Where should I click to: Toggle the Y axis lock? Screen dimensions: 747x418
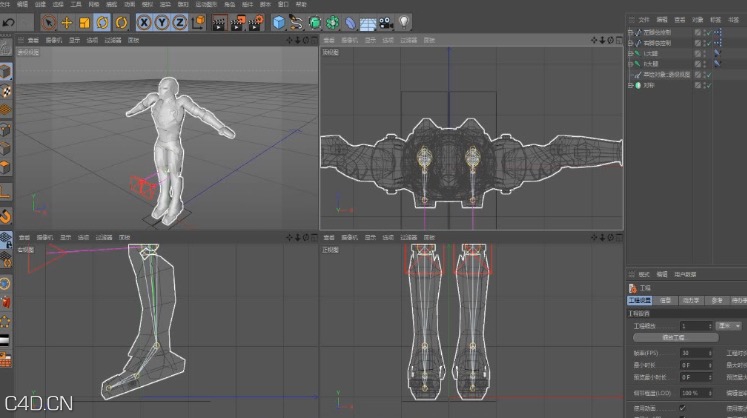coord(162,22)
